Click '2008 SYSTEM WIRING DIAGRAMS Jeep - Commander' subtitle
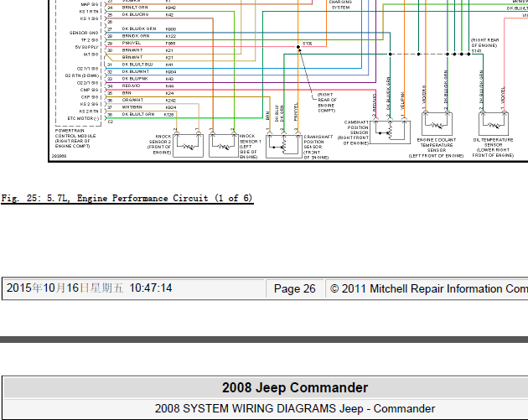Viewport: 528px width, 420px height. point(295,408)
